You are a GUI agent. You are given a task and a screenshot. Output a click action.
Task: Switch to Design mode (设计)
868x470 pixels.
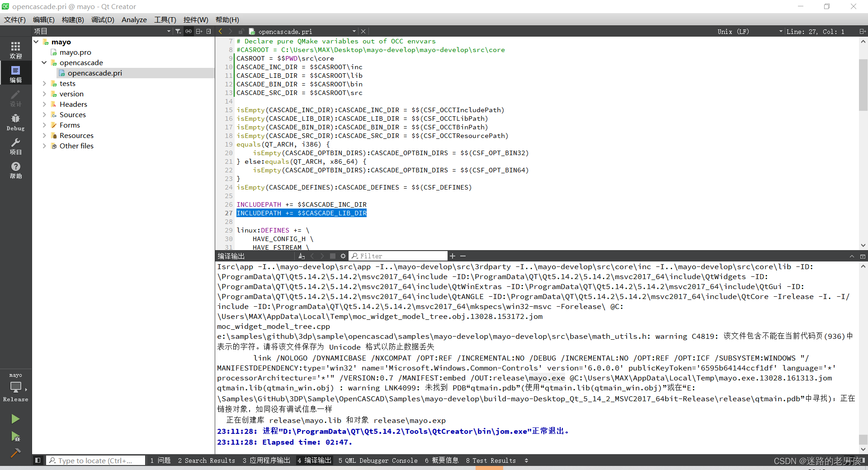[x=15, y=97]
